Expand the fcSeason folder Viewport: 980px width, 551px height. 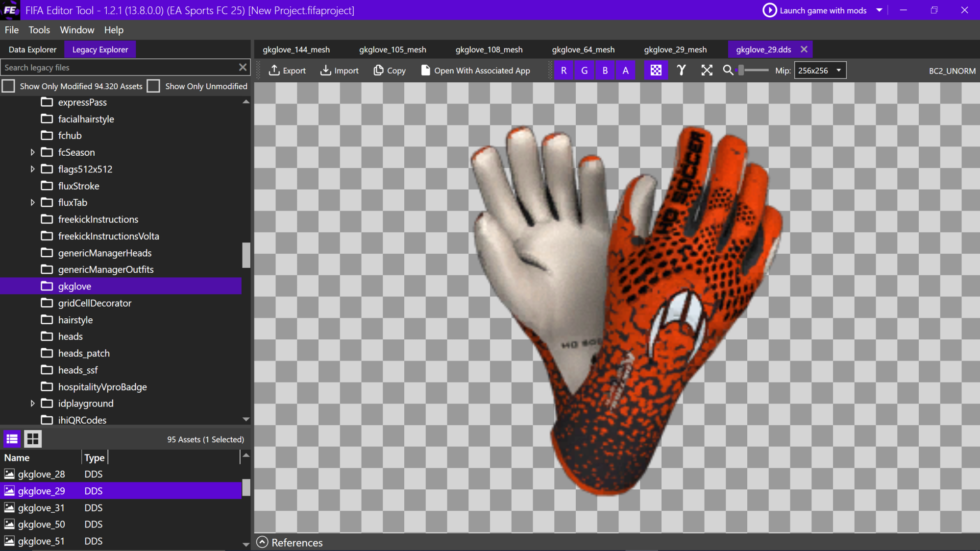click(x=32, y=152)
